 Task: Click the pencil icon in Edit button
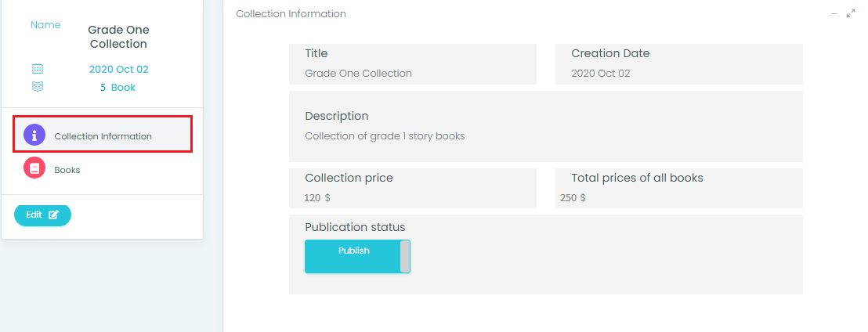tap(53, 215)
